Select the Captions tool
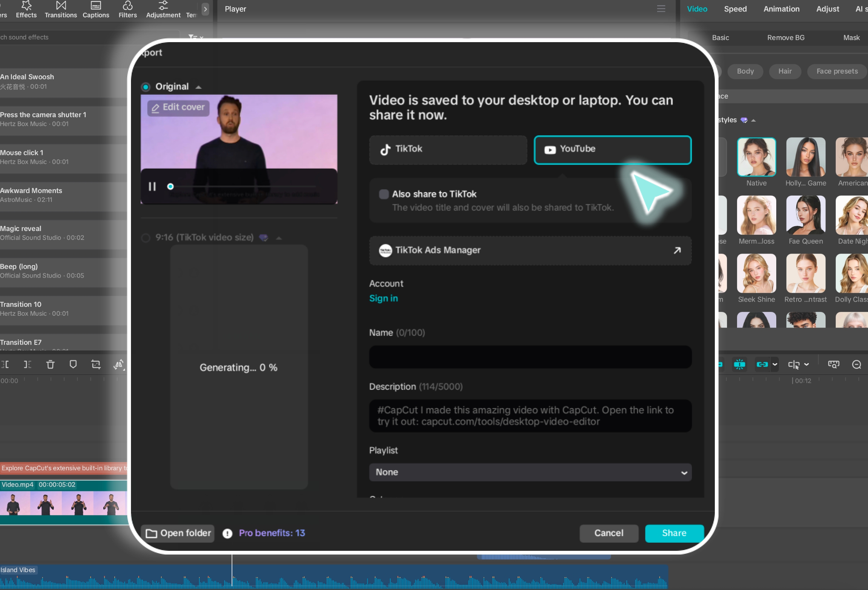 click(95, 10)
